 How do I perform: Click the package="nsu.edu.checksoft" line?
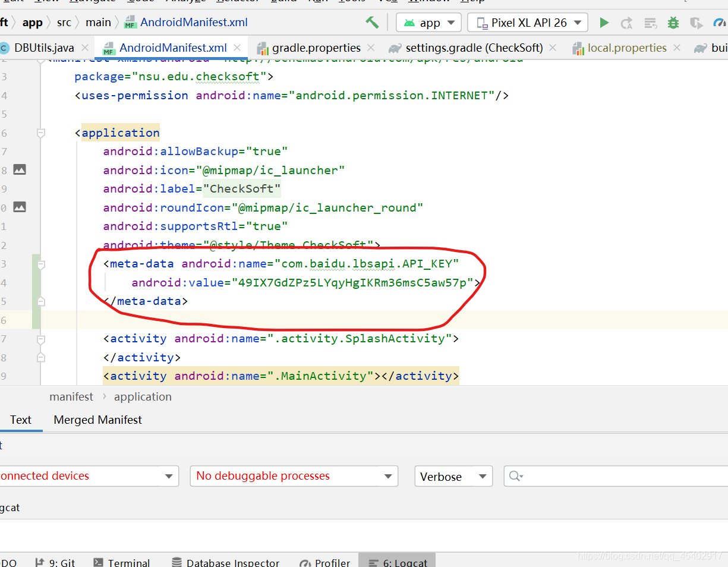click(174, 77)
